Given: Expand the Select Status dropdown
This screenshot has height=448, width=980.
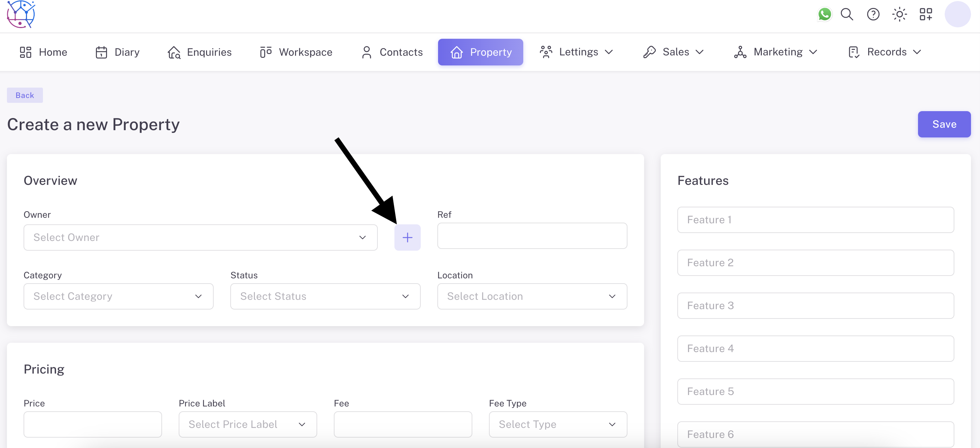Looking at the screenshot, I should [x=325, y=296].
